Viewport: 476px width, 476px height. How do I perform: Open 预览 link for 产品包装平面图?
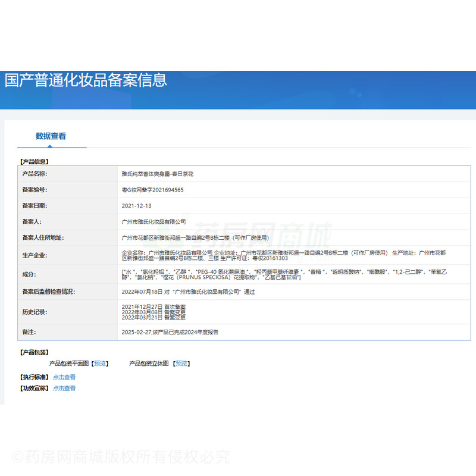(x=101, y=364)
